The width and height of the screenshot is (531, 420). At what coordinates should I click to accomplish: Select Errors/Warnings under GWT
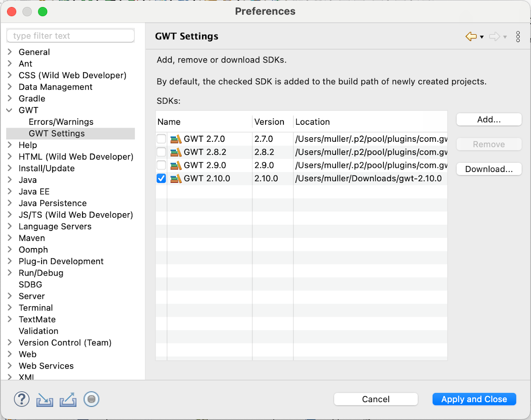coord(61,122)
